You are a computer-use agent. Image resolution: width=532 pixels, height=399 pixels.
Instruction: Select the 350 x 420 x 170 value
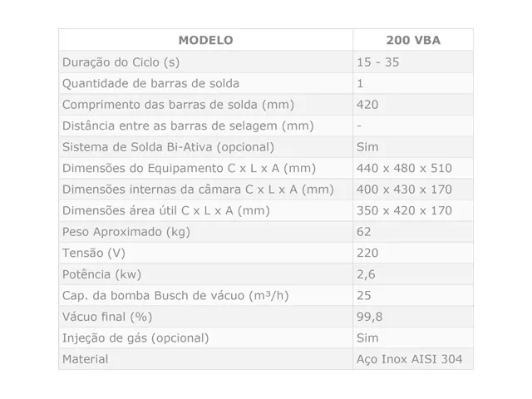404,210
